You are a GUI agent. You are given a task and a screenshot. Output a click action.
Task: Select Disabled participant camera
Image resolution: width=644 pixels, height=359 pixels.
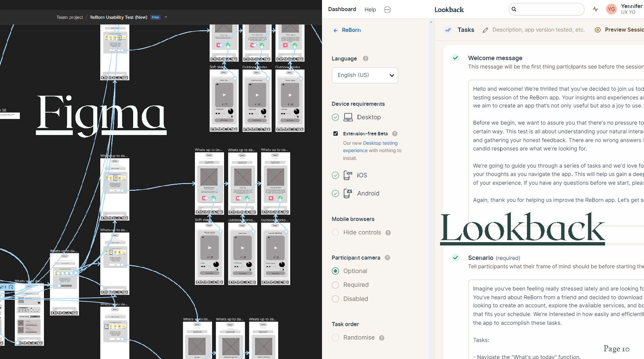click(x=335, y=299)
